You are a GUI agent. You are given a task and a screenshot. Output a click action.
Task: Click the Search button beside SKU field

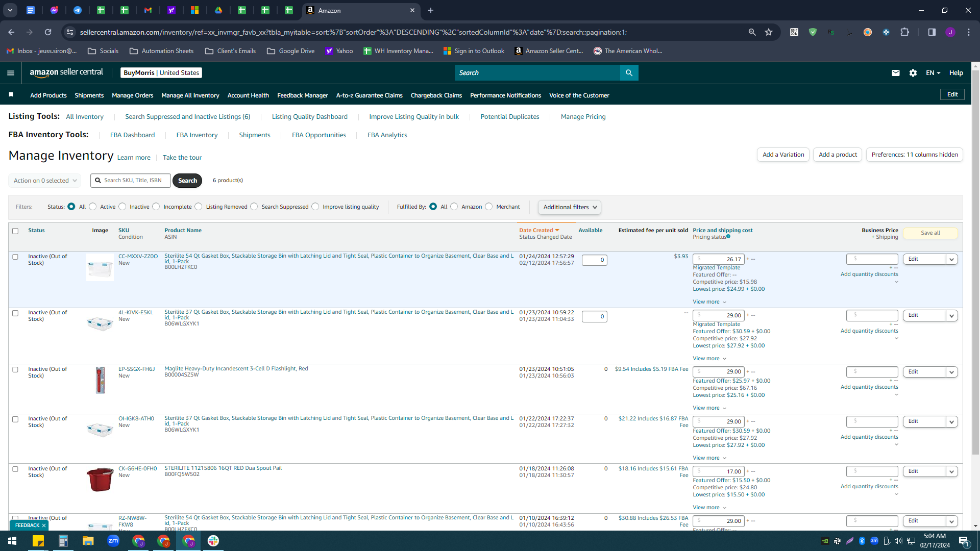point(187,181)
